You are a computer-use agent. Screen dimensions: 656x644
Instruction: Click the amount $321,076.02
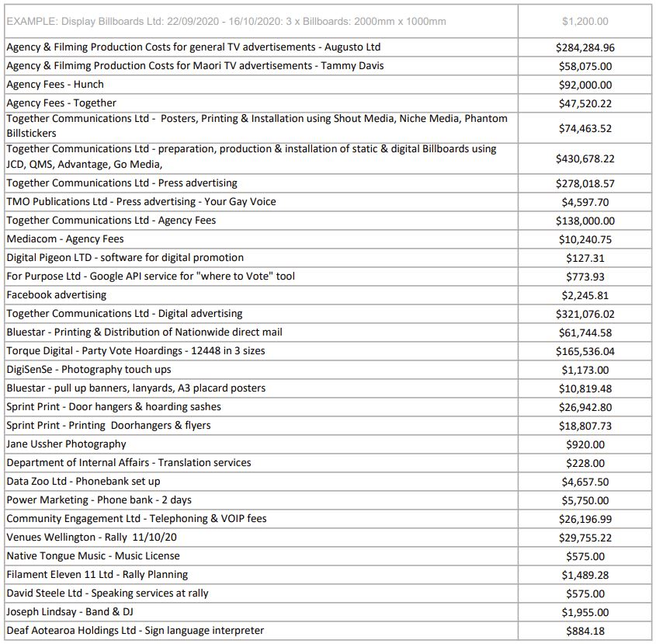click(x=585, y=314)
